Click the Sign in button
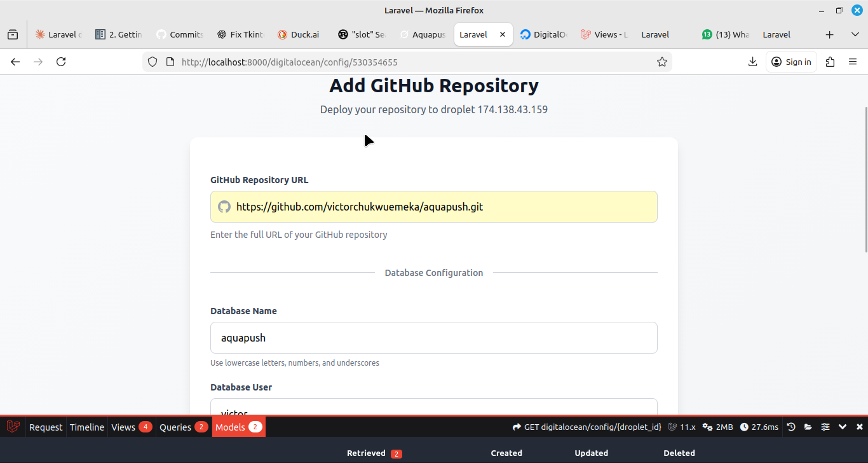 click(791, 62)
